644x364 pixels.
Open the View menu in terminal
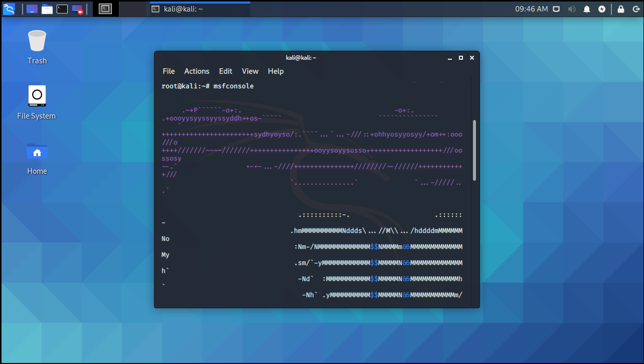(250, 71)
